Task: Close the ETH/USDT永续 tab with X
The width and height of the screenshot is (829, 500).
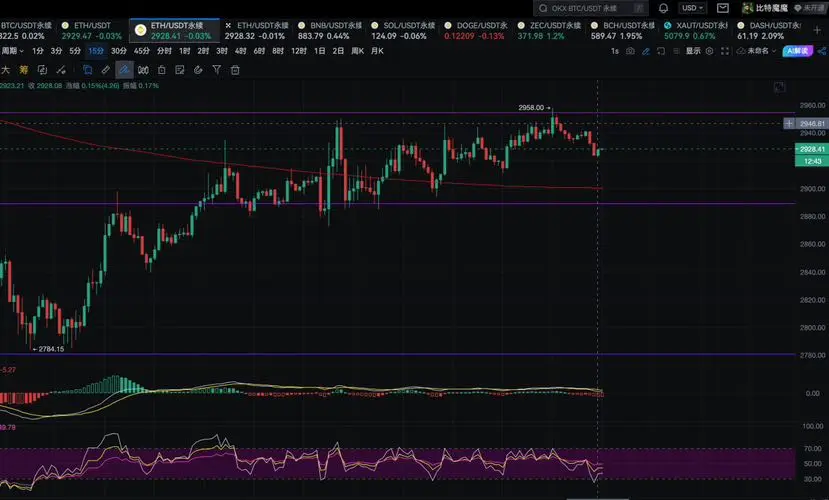Action: point(228,25)
